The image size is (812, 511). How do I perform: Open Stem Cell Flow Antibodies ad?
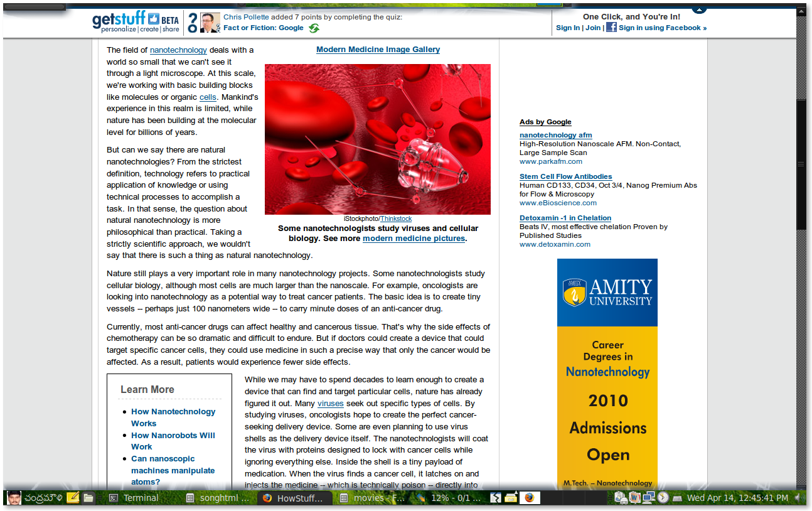pyautogui.click(x=566, y=176)
